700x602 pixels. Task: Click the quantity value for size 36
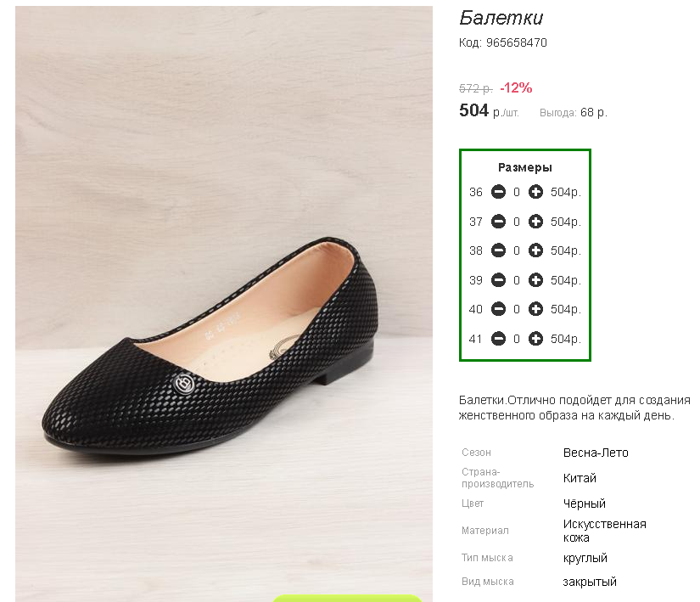(x=517, y=193)
